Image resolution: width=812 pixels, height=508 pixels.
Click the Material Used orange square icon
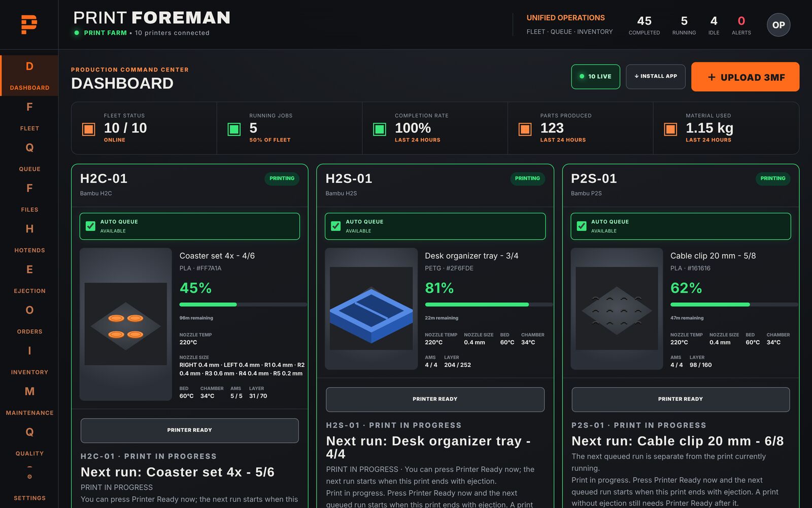670,129
